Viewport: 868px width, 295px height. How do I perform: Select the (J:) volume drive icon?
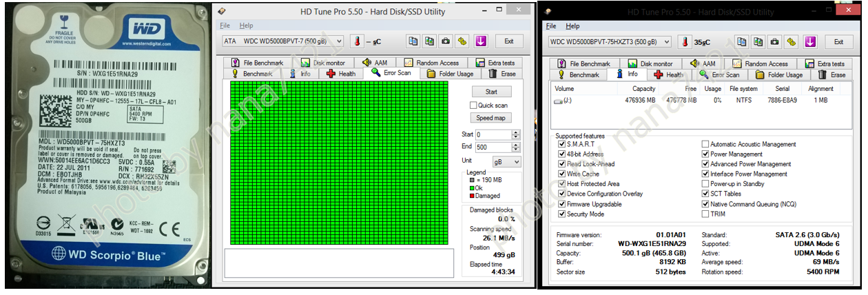[558, 101]
